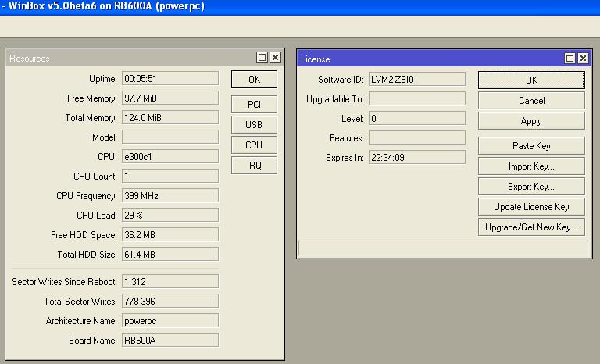Click the Architecture Name field powerpc

coord(170,321)
